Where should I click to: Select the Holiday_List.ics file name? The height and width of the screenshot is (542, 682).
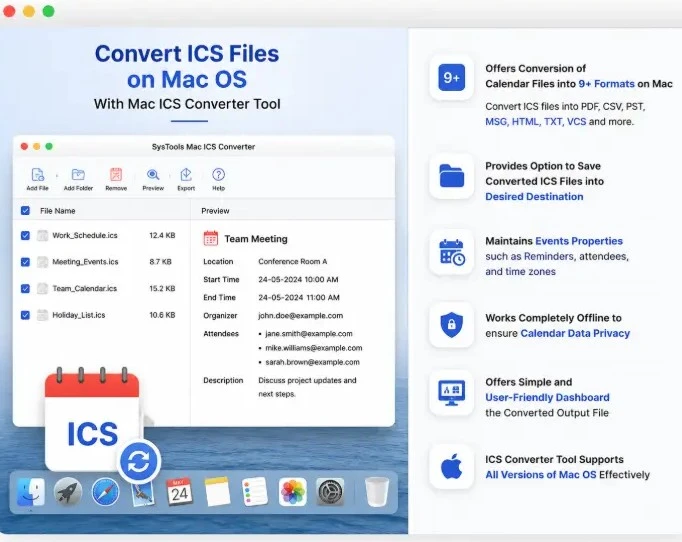pyautogui.click(x=79, y=315)
